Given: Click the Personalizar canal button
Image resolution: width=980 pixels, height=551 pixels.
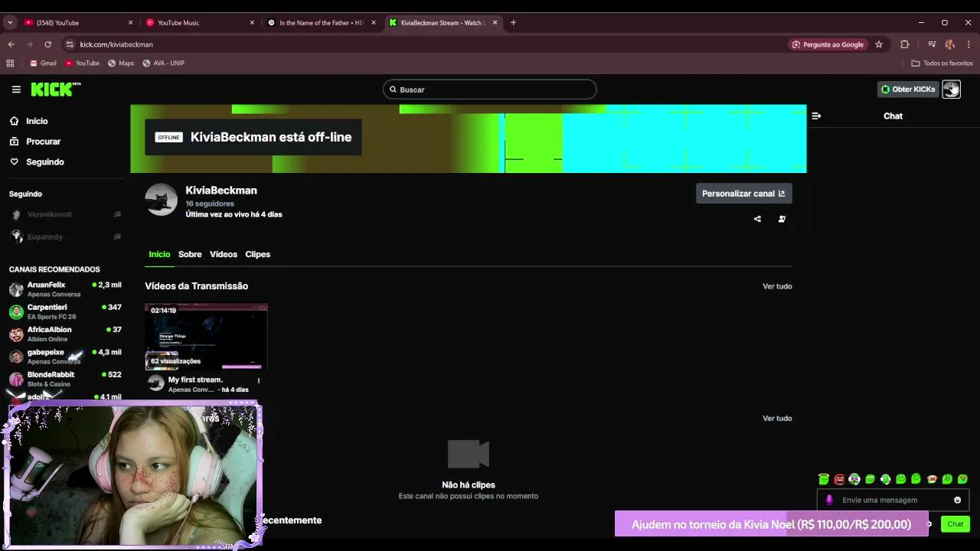Looking at the screenshot, I should pyautogui.click(x=743, y=194).
